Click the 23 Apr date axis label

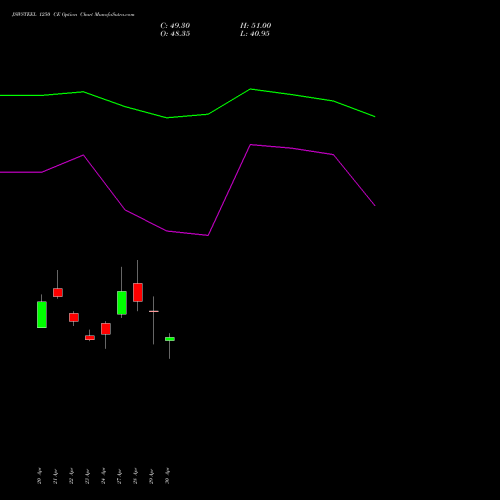click(x=87, y=476)
